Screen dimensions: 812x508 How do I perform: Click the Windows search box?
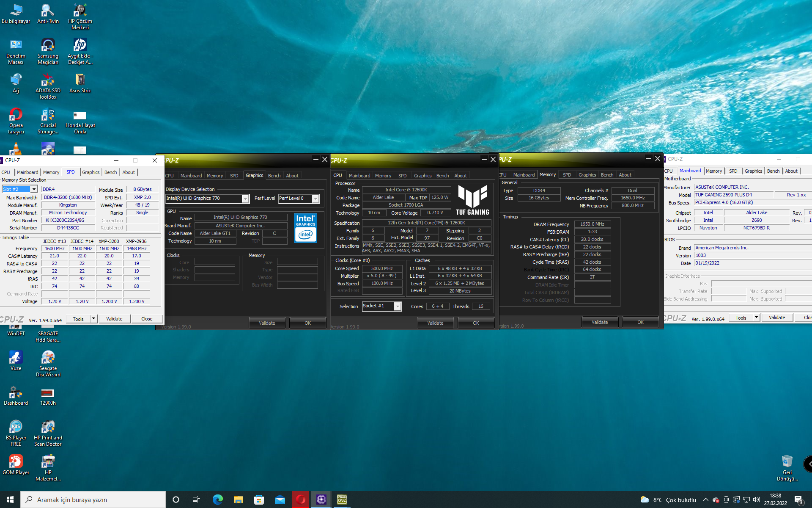tap(93, 500)
